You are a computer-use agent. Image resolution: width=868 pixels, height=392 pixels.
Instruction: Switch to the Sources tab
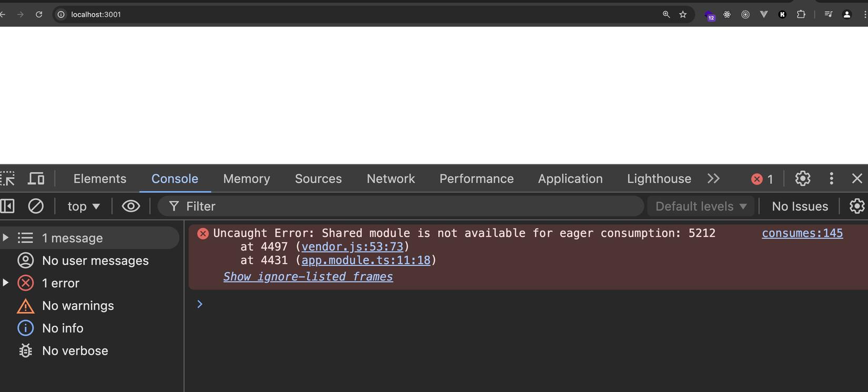tap(318, 179)
